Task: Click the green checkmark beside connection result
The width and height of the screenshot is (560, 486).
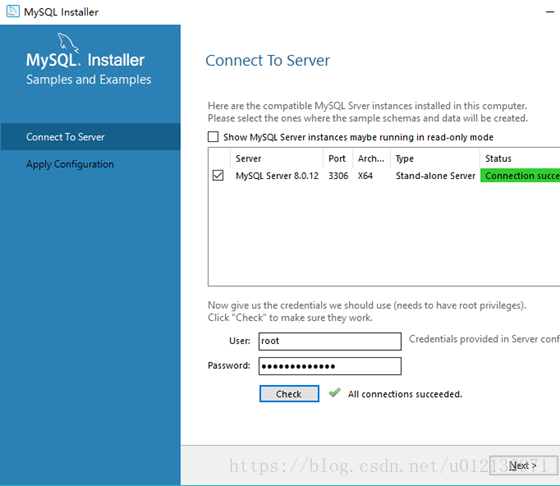Action: pyautogui.click(x=335, y=392)
